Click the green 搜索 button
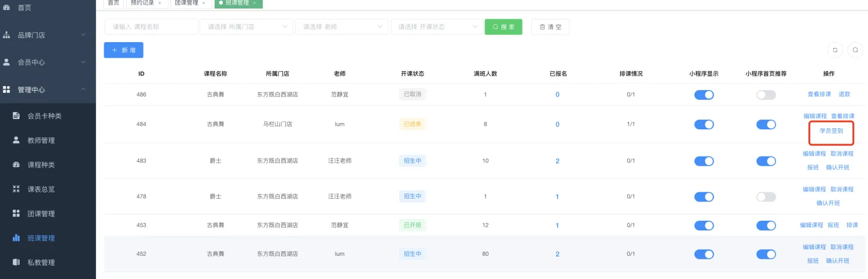868x279 pixels. point(503,27)
